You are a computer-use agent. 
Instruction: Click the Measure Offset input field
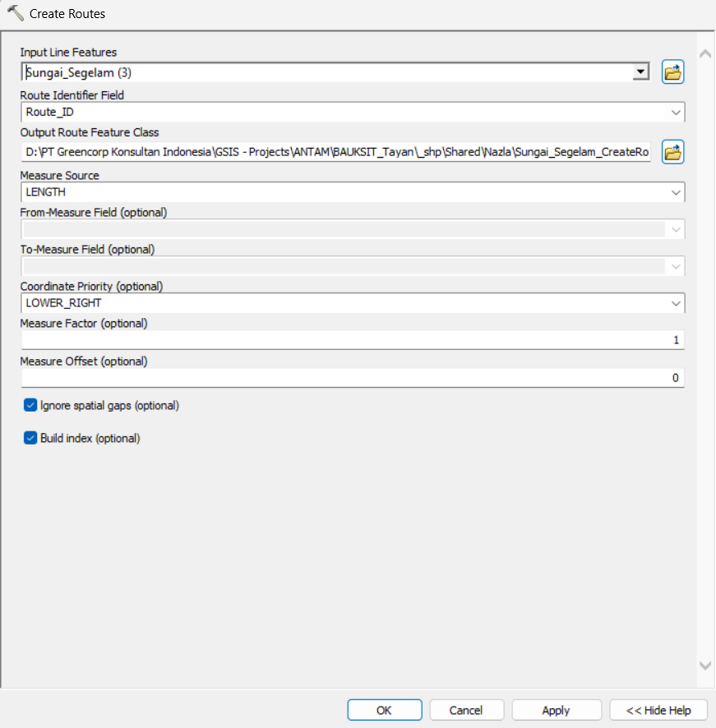click(x=353, y=378)
